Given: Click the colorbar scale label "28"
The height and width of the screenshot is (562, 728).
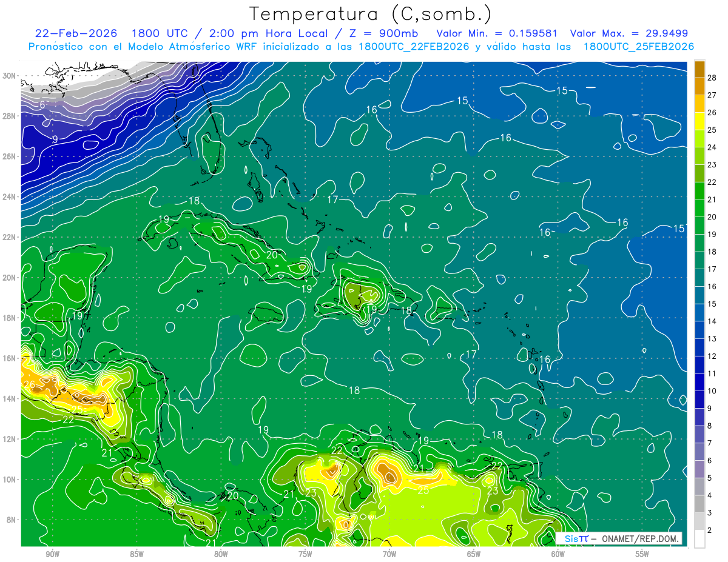Looking at the screenshot, I should coord(712,77).
